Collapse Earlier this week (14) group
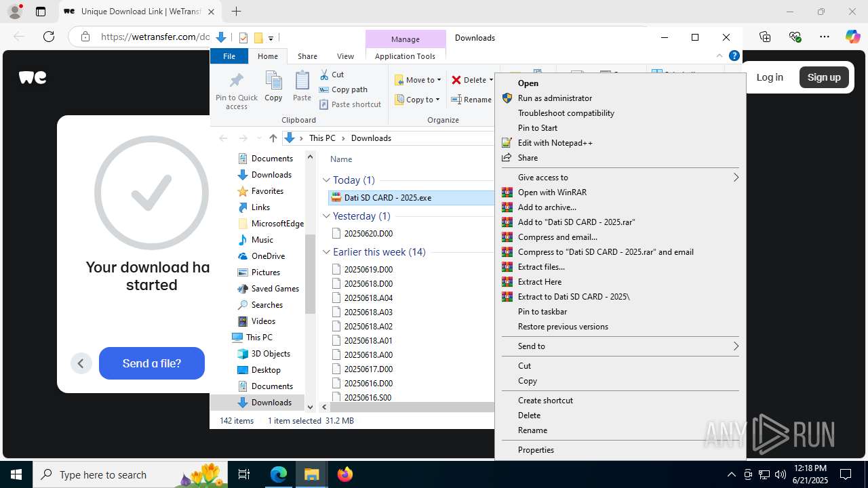The image size is (868, 488). [x=326, y=252]
